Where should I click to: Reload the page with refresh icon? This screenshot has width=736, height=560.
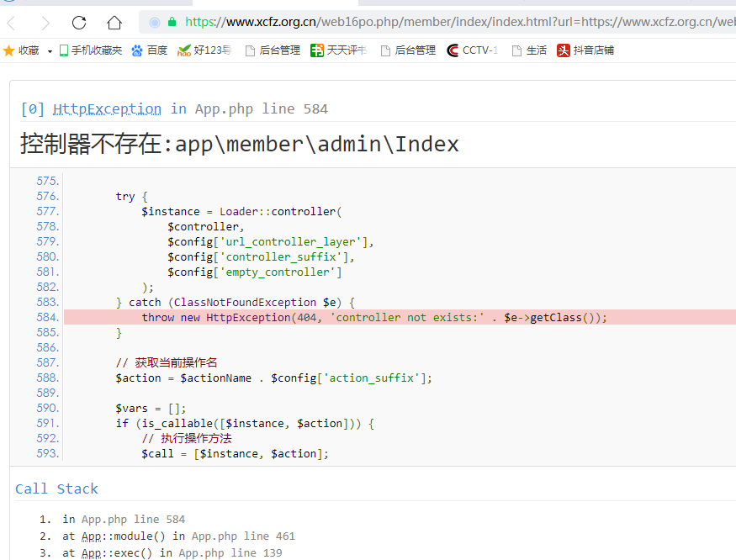pos(79,23)
